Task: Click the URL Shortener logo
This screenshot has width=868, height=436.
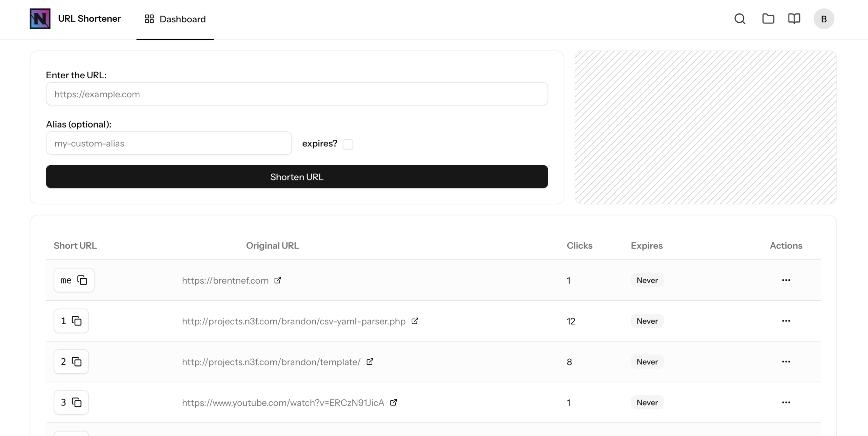Action: [40, 19]
